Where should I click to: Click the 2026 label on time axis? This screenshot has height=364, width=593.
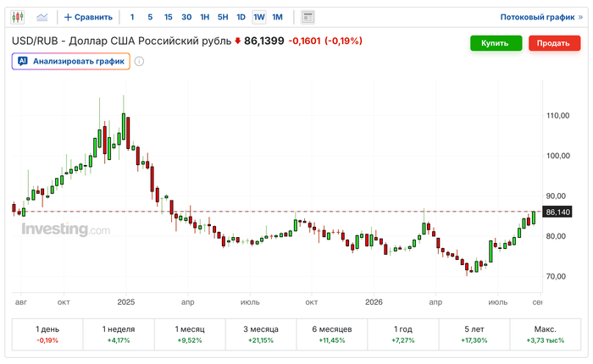pyautogui.click(x=374, y=302)
